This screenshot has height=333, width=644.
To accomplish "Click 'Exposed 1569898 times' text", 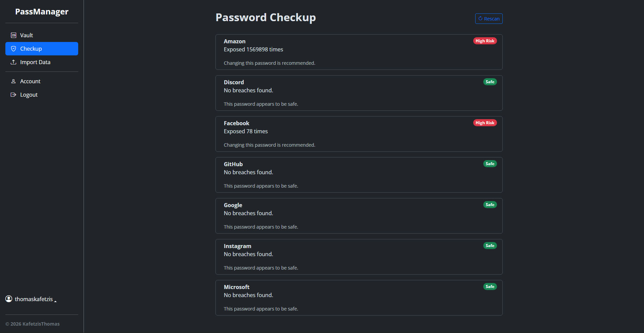I will [x=253, y=49].
